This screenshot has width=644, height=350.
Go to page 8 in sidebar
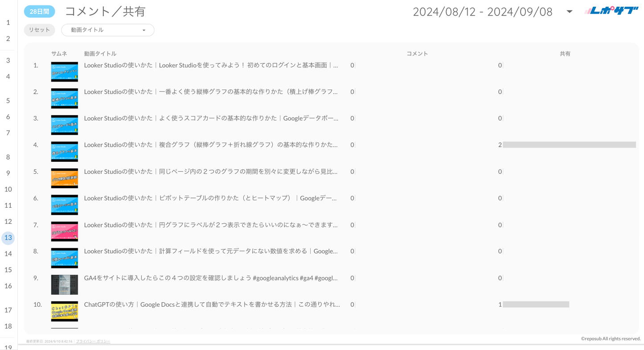click(8, 157)
